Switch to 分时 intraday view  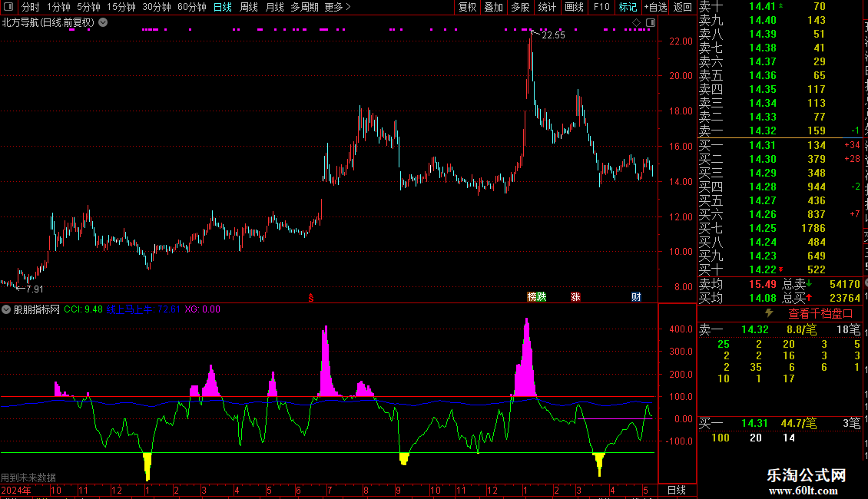[31, 7]
